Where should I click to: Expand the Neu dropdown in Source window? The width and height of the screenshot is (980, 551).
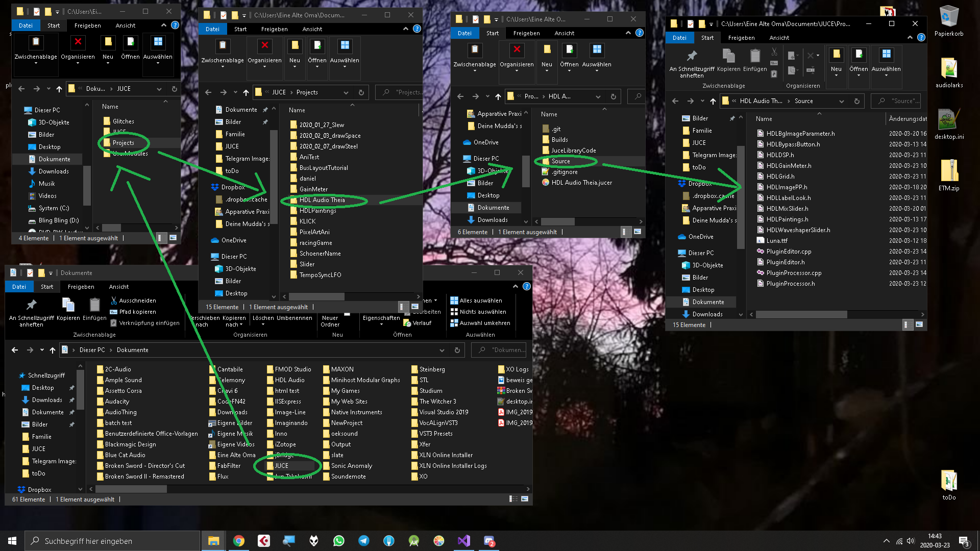coord(836,76)
